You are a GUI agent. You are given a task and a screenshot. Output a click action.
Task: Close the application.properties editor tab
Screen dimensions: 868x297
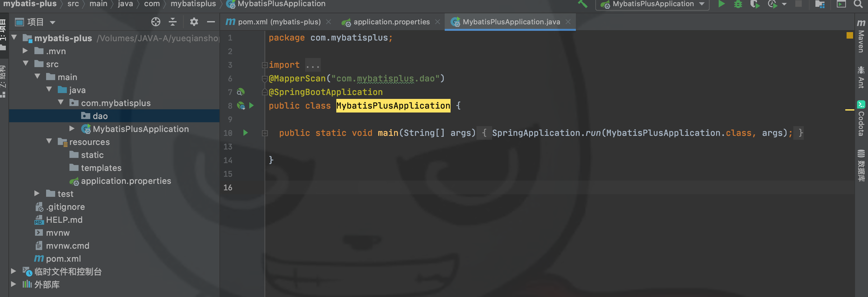pos(437,22)
